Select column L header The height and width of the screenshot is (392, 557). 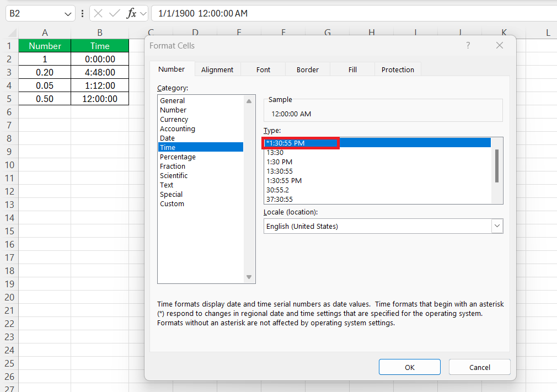click(x=548, y=33)
